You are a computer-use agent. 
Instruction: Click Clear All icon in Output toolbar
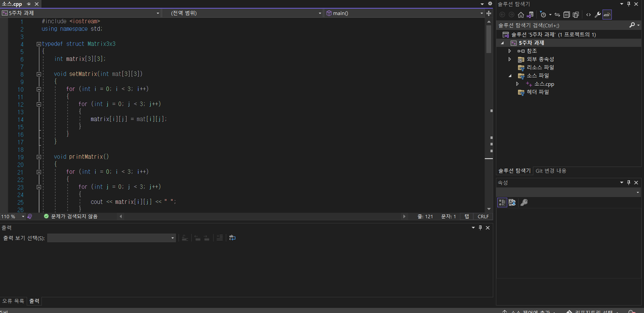click(185, 238)
